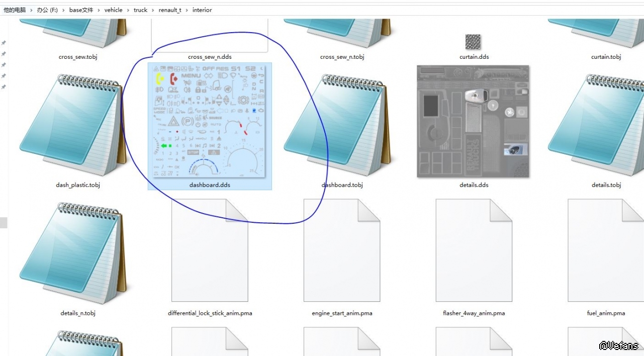
Task: Select the details.dds texture thumbnail
Action: pos(473,121)
